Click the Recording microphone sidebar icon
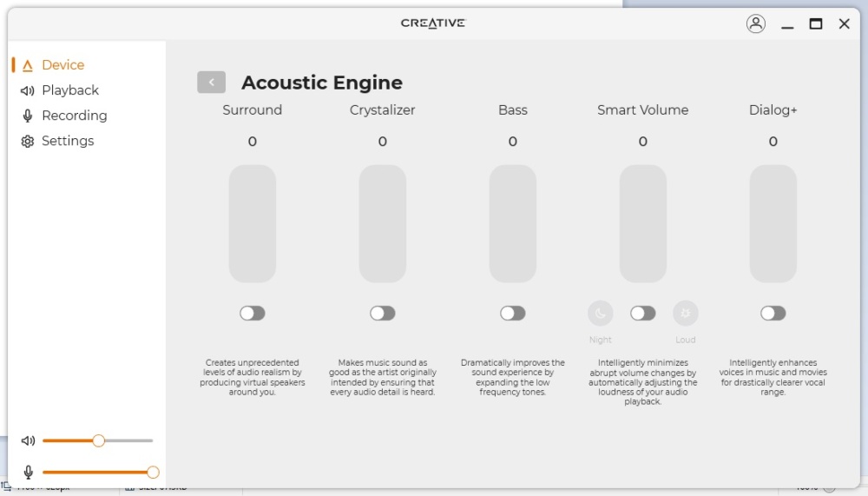 pyautogui.click(x=27, y=116)
